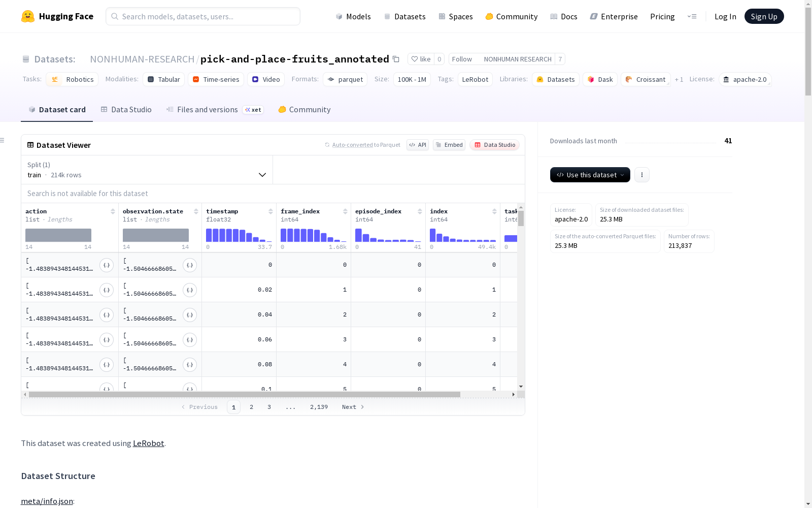This screenshot has width=812, height=508.
Task: Sort by the observation.state column
Action: tap(196, 211)
